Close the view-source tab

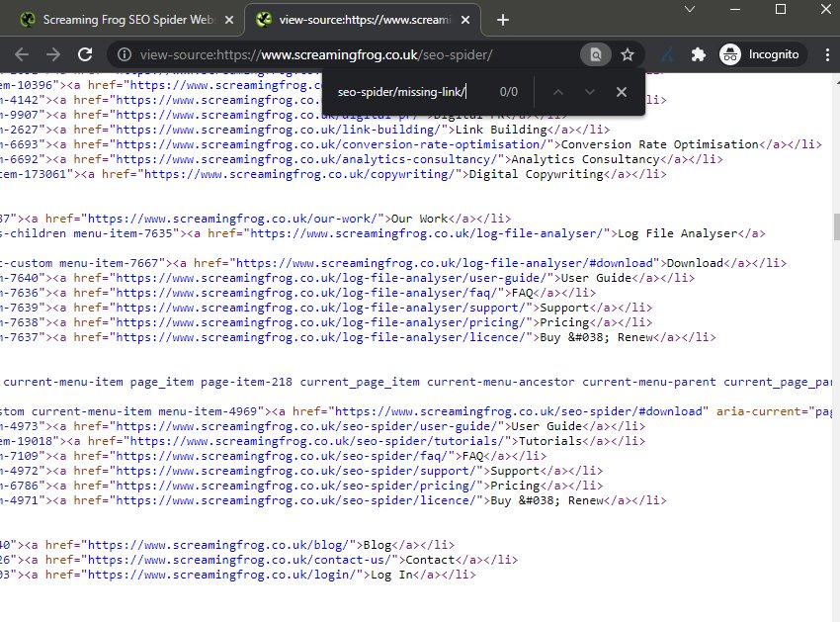click(x=465, y=20)
